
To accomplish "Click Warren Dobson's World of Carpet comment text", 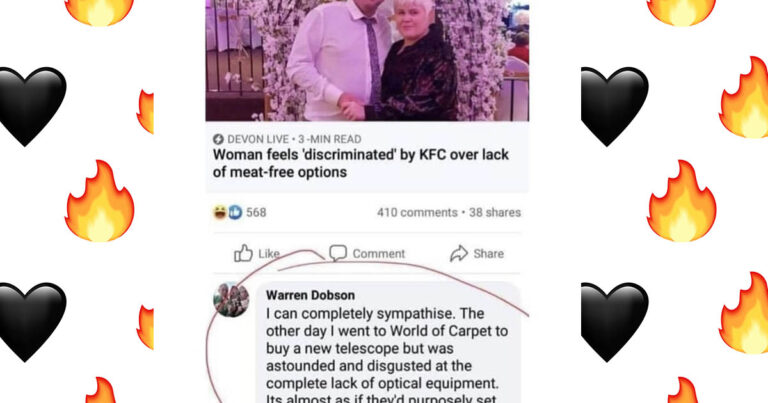I will tap(388, 350).
